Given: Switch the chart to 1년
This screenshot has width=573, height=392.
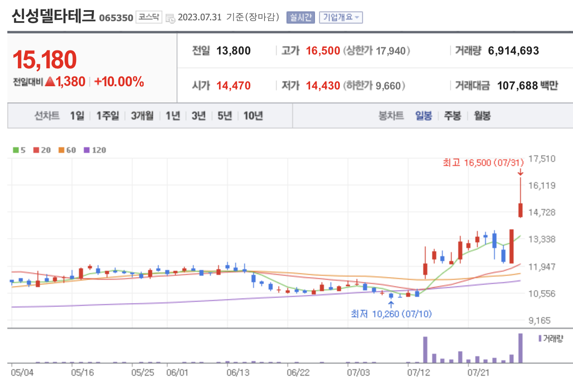Looking at the screenshot, I should [x=173, y=116].
